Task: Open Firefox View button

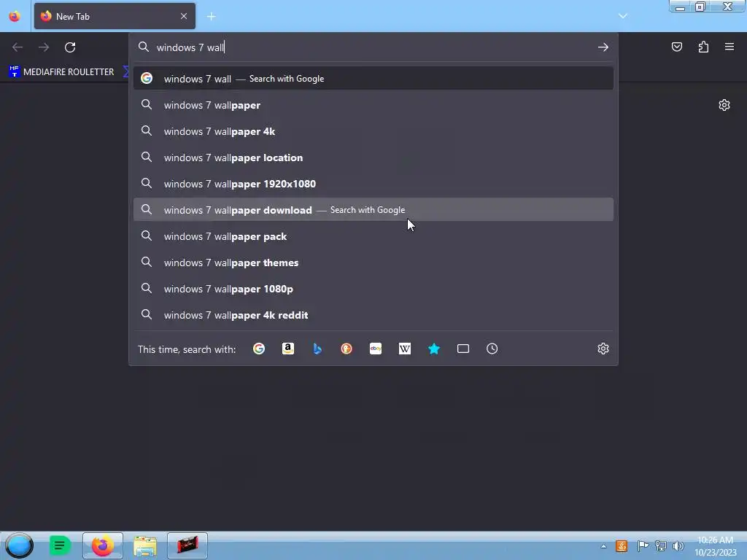Action: tap(15, 17)
